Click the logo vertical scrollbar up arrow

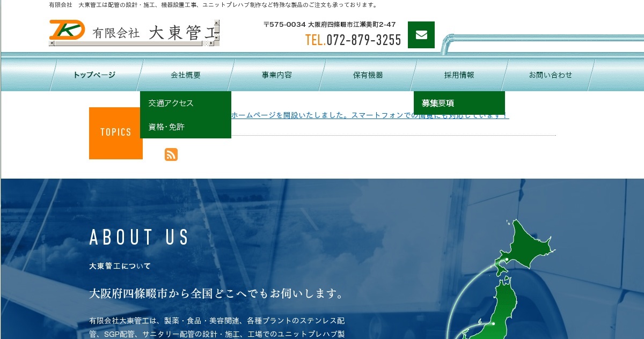[217, 23]
